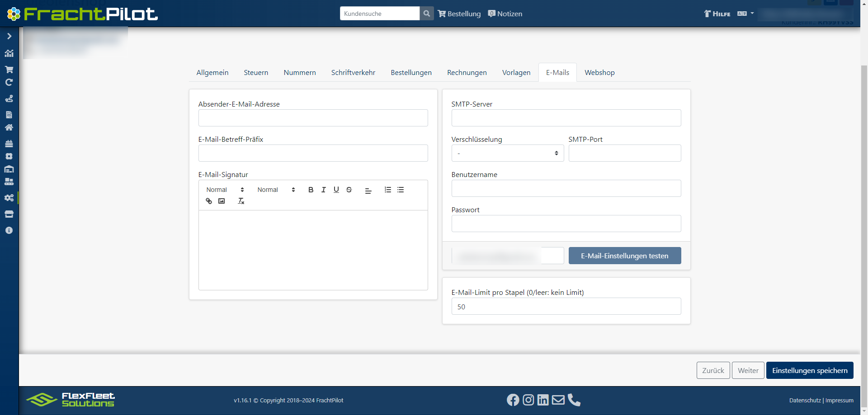Open the route sidebar icon
The width and height of the screenshot is (868, 415).
click(x=9, y=98)
